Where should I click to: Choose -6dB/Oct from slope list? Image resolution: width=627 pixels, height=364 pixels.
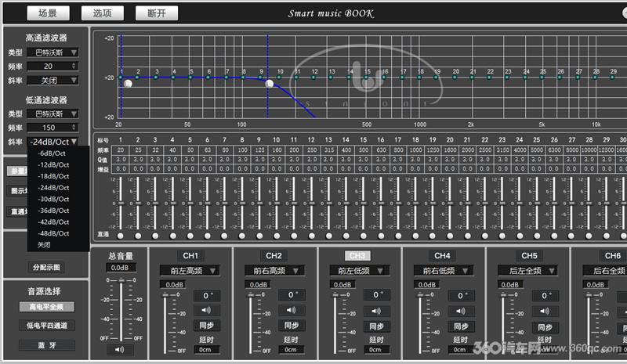[x=52, y=153]
